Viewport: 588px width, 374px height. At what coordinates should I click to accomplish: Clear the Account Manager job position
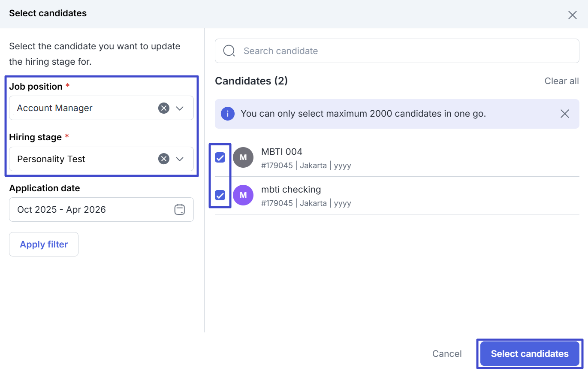coord(164,108)
